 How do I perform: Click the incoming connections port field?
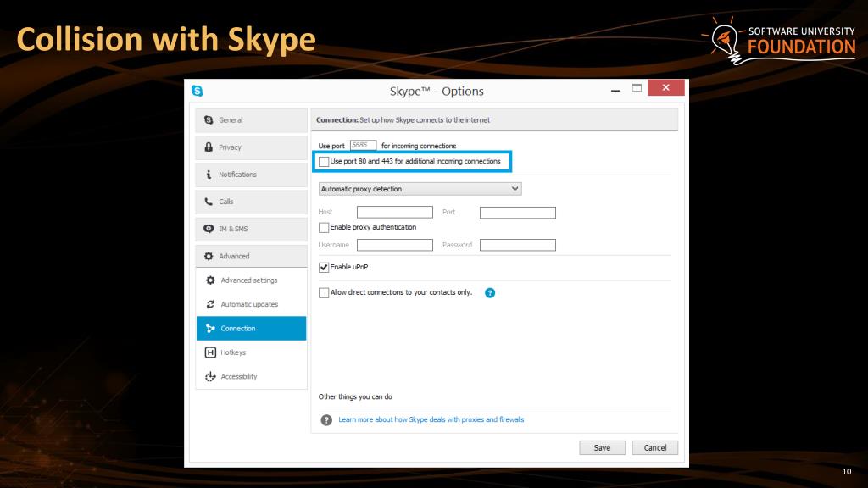363,146
